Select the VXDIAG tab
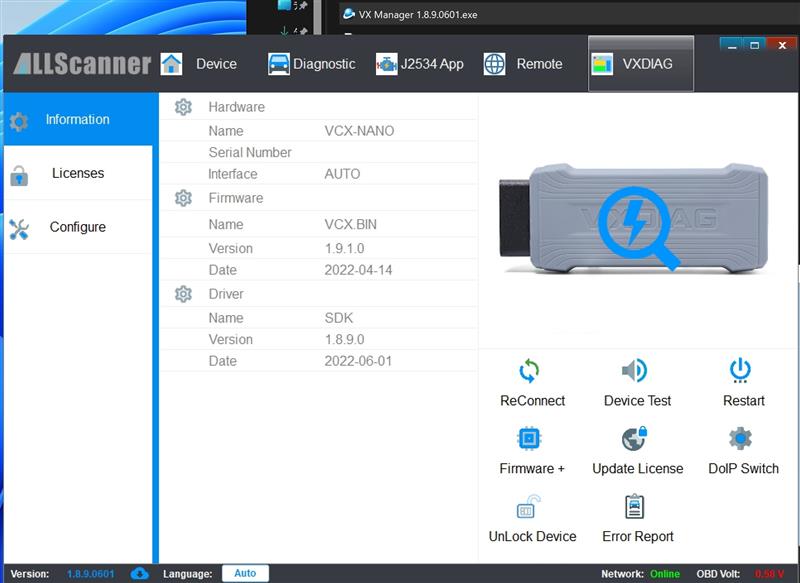800x583 pixels. 641,64
